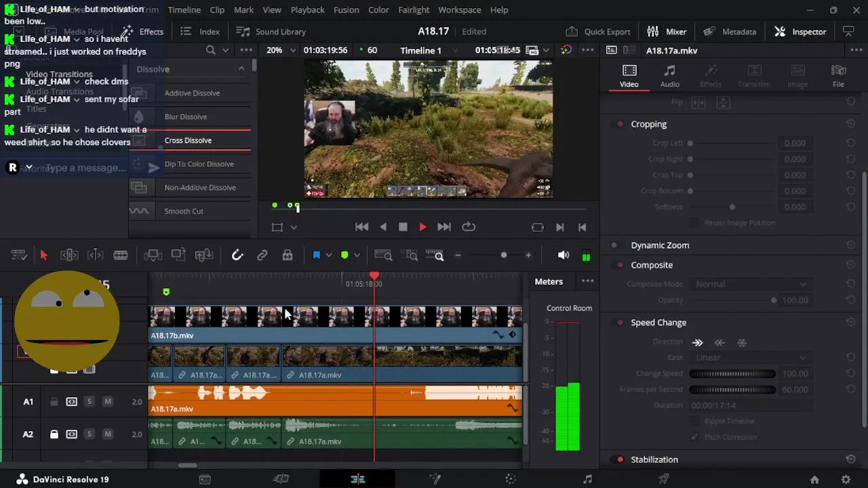
Task: Click the Zoom to Fit timeline icon
Action: click(x=383, y=255)
